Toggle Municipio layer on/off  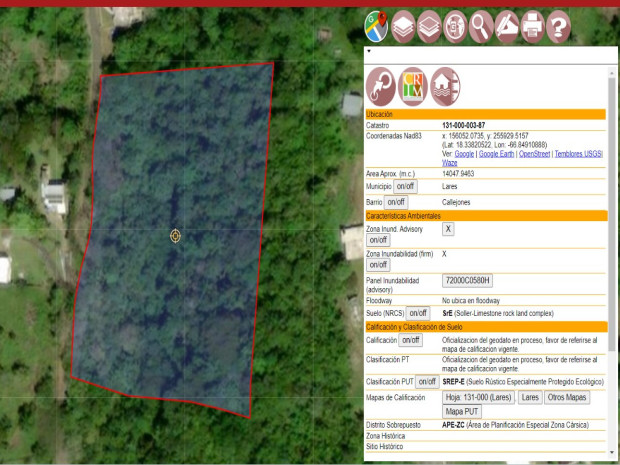(x=405, y=186)
